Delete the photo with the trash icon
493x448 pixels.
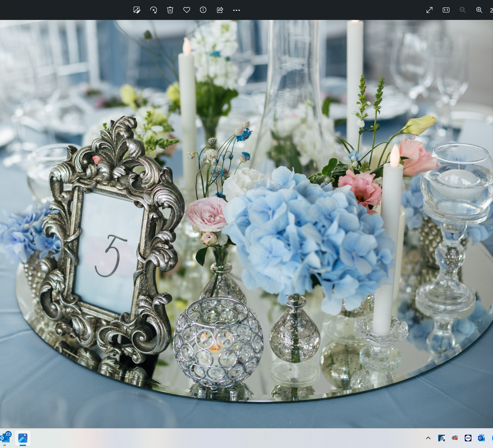pyautogui.click(x=170, y=10)
